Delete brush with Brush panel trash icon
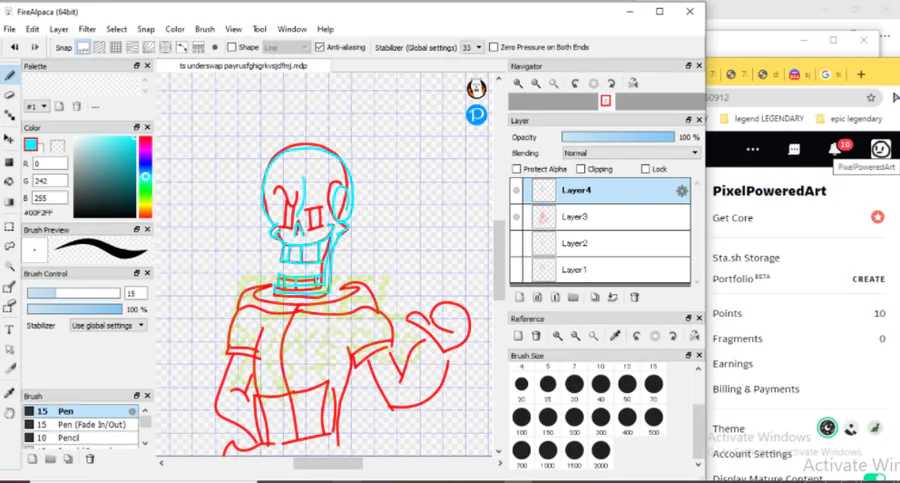This screenshot has height=483, width=900. click(90, 459)
